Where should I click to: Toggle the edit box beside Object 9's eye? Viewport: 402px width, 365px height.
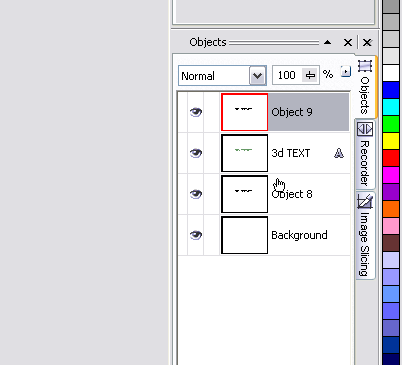211,112
